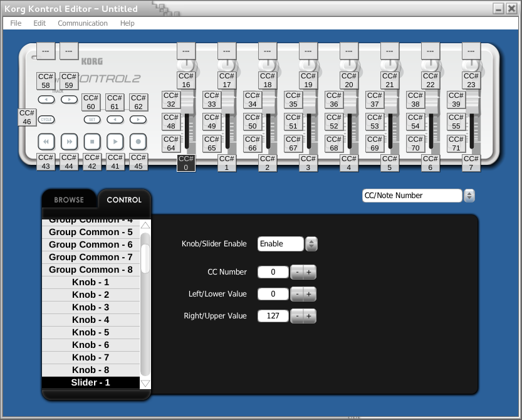Select the CC# 0 slider label
The width and height of the screenshot is (522, 420).
click(x=186, y=163)
